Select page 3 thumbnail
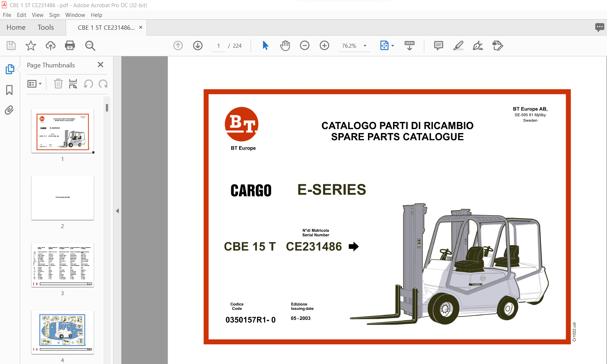This screenshot has height=364, width=607. (62, 265)
